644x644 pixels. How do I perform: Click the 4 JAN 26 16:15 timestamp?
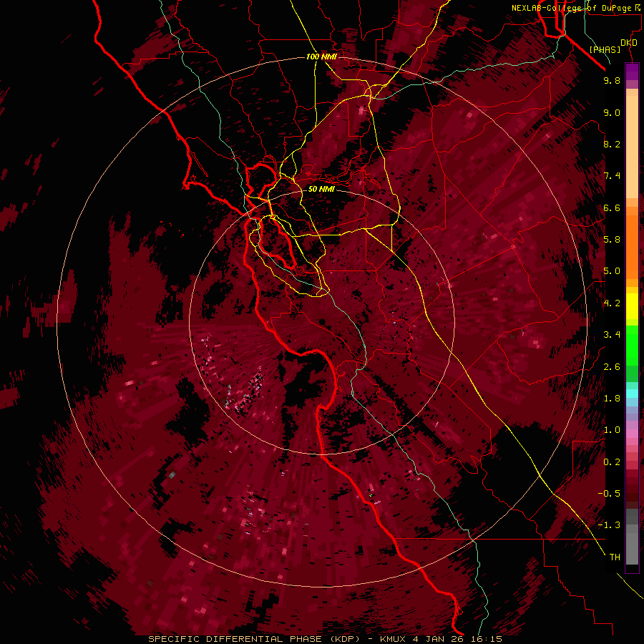(x=457, y=639)
